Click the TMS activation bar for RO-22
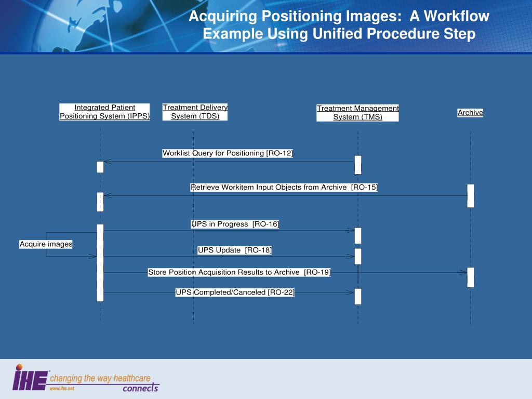This screenshot has height=399, width=532. 358,297
